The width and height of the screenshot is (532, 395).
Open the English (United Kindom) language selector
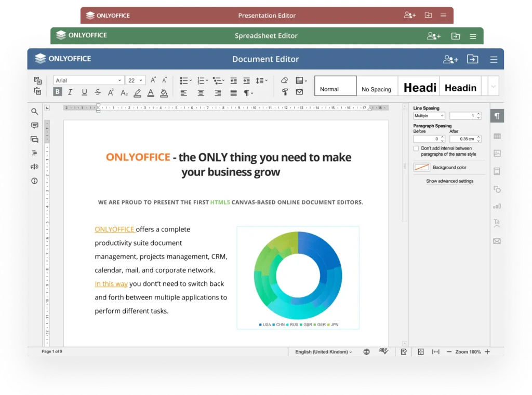323,352
